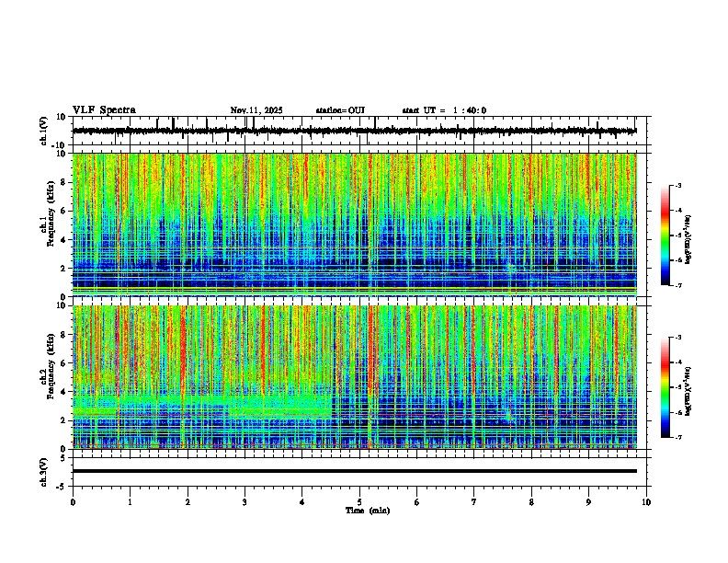This screenshot has width=728, height=563.
Task: Click the ch.2 color bar log(PSD) label
Action: (x=688, y=391)
